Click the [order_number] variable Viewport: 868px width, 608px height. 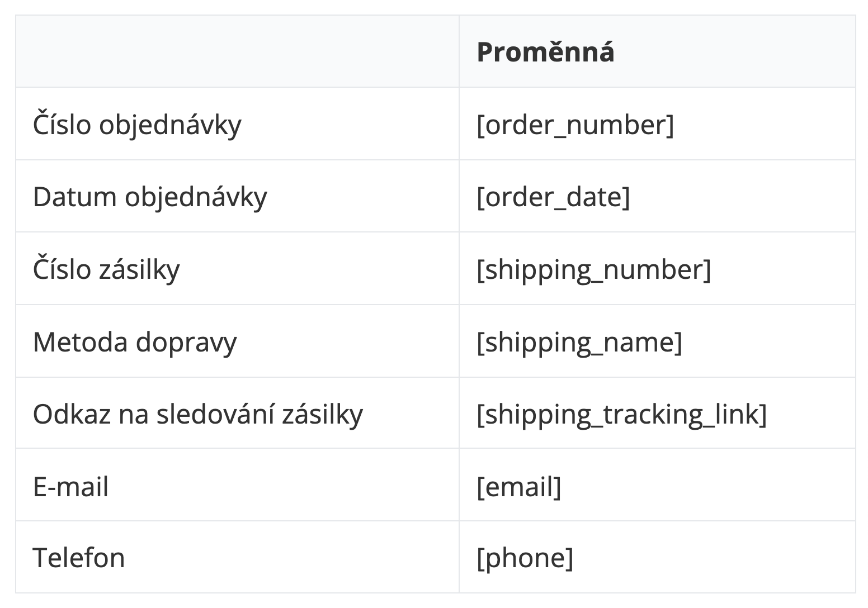coord(575,125)
